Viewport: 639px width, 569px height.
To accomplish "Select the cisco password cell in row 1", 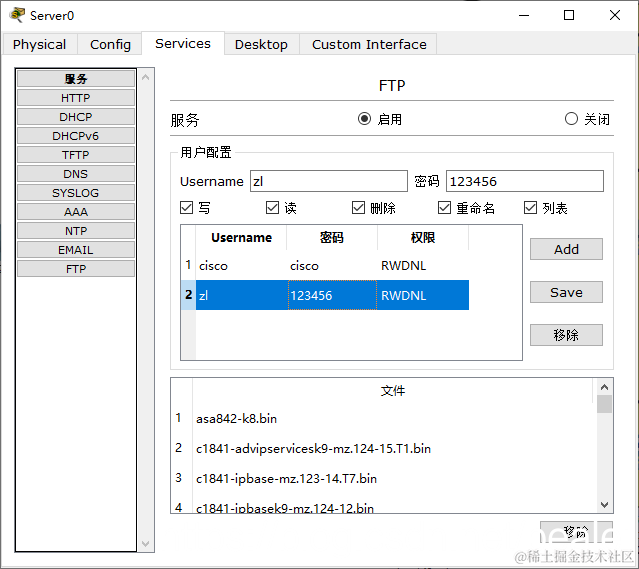I will pos(333,266).
